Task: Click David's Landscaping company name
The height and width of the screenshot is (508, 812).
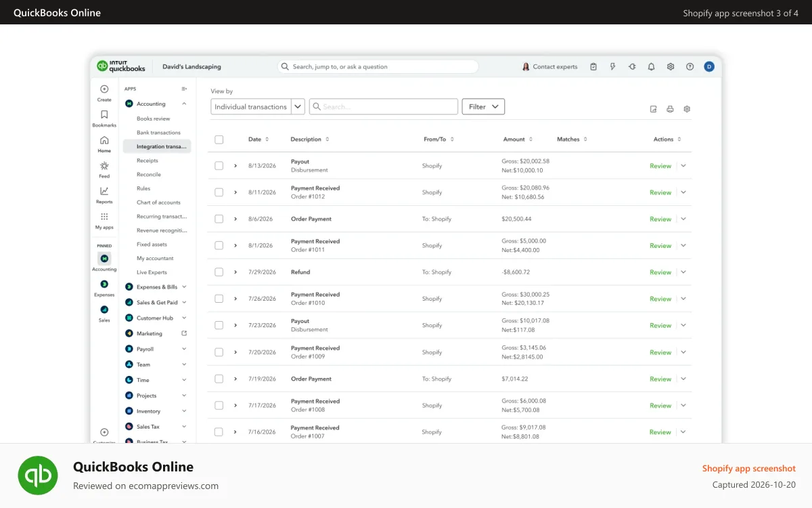Action: tap(191, 67)
